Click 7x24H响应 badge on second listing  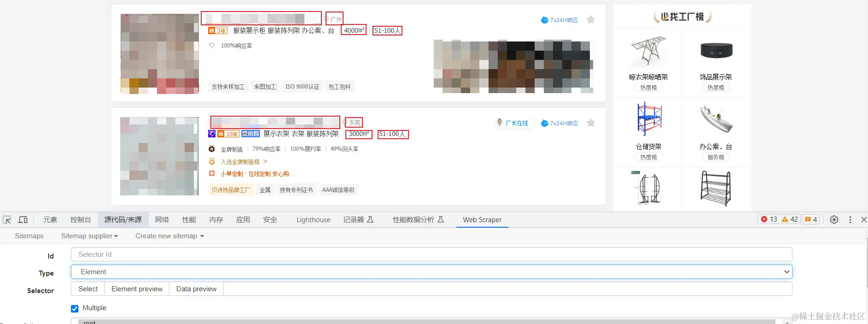coord(559,123)
